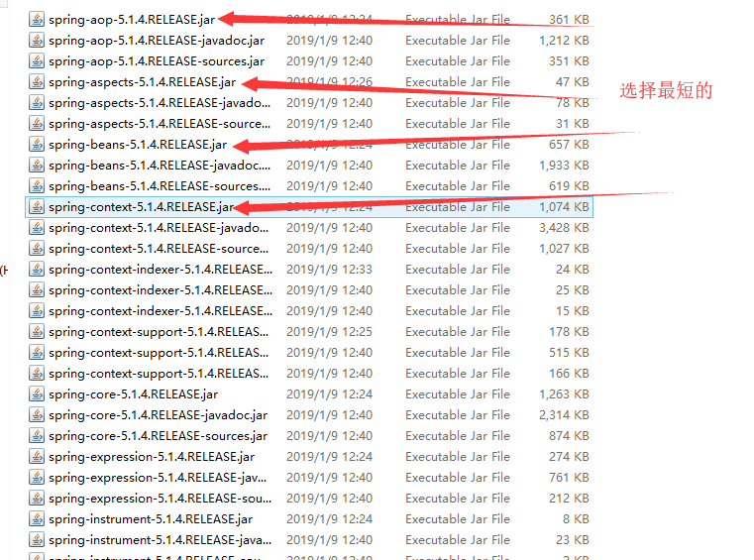
Task: Click the jar icon of spring-expression-5.1.4.RELEASE.jar
Action: click(37, 457)
